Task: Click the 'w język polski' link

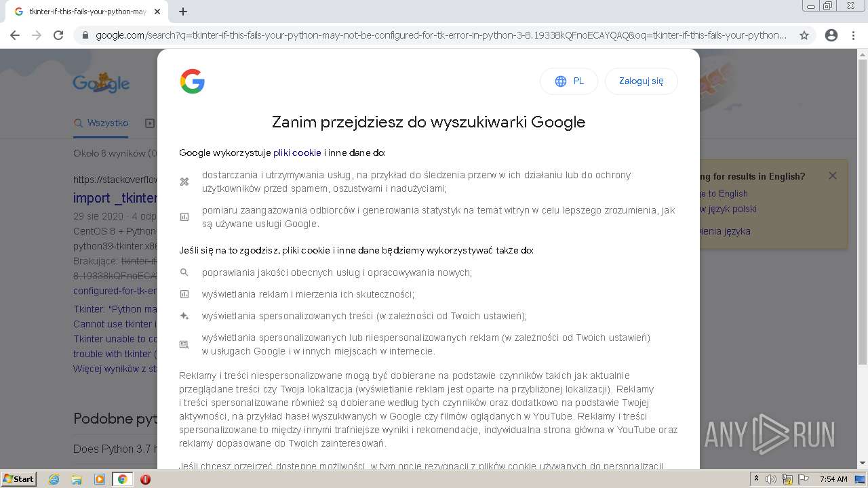Action: [x=728, y=209]
